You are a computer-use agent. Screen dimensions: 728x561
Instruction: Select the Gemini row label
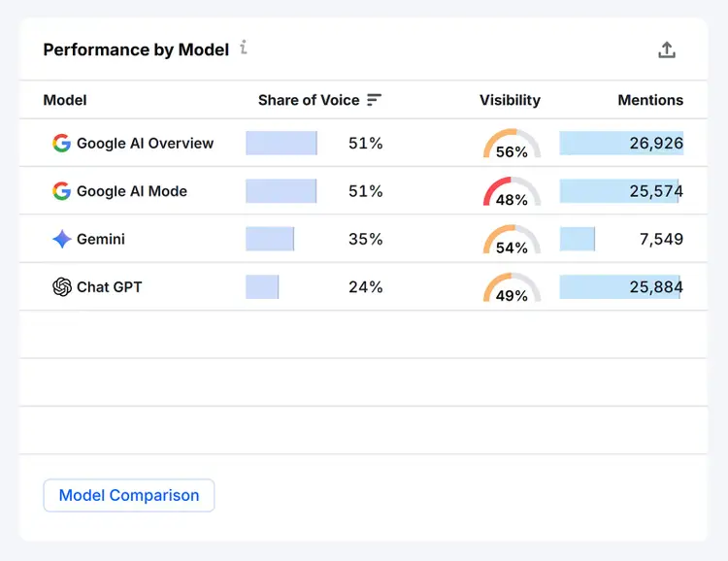[101, 239]
